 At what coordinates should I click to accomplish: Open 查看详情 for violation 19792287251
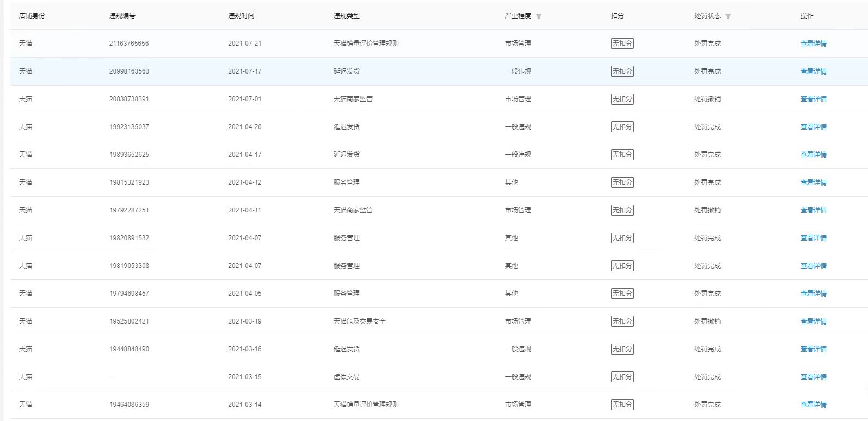click(813, 210)
